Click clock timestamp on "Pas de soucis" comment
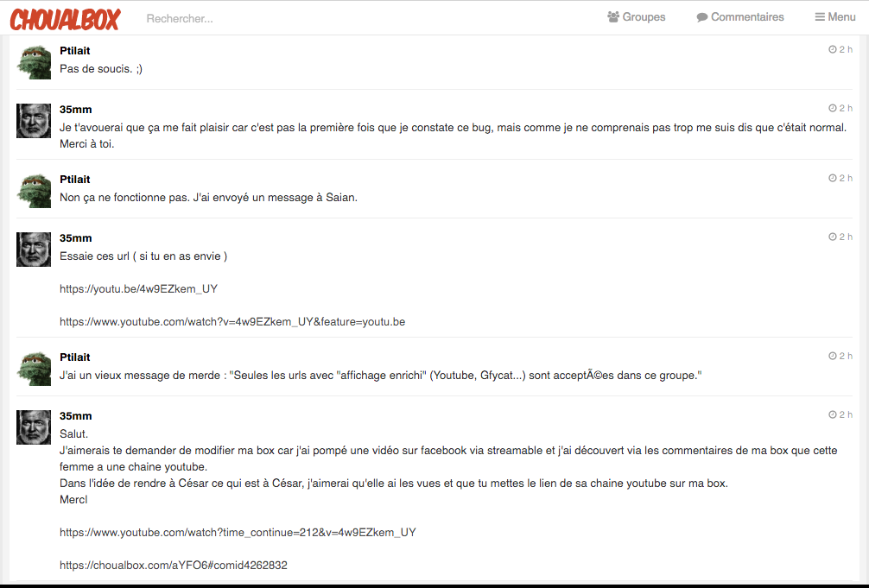This screenshot has width=869, height=588. pos(840,50)
